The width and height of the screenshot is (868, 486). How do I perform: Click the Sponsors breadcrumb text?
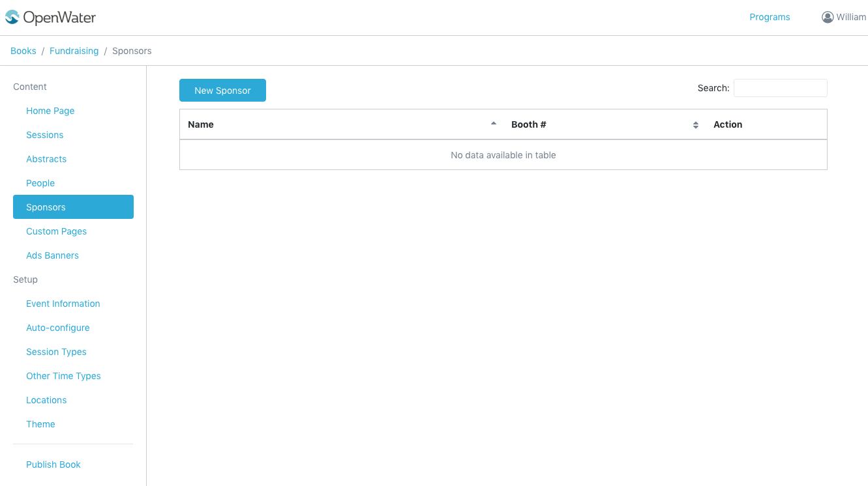[x=132, y=51]
